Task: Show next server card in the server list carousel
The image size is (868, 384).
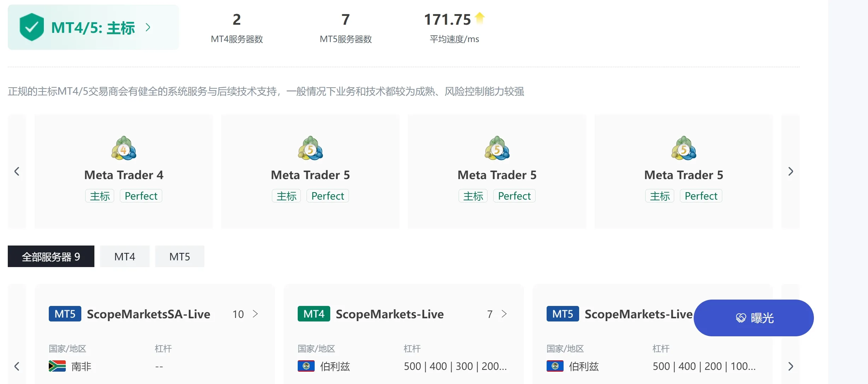Action: (791, 366)
